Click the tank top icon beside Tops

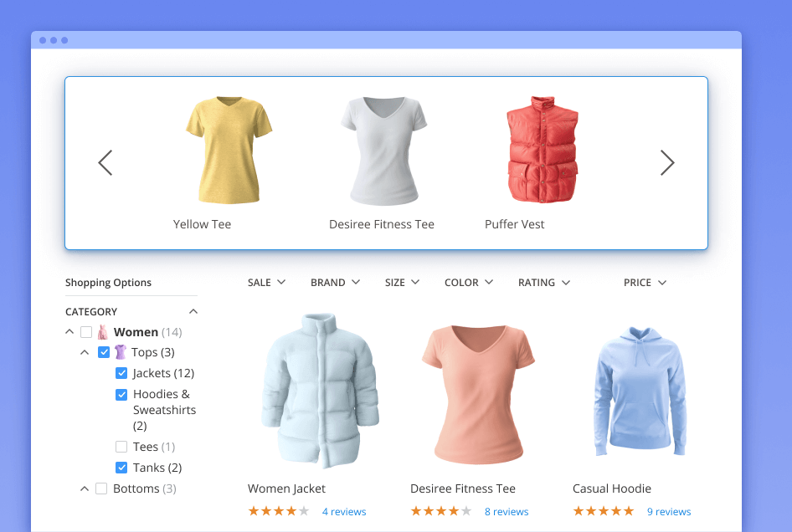[122, 352]
